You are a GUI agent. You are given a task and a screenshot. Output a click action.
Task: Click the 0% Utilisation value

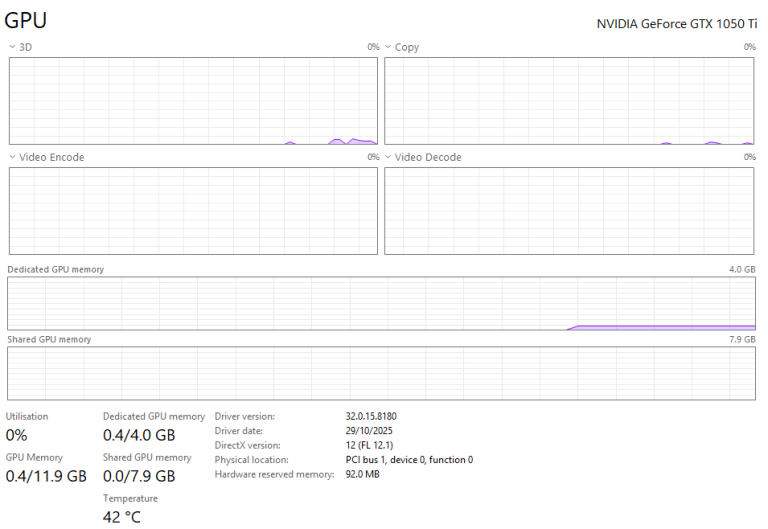pos(17,435)
